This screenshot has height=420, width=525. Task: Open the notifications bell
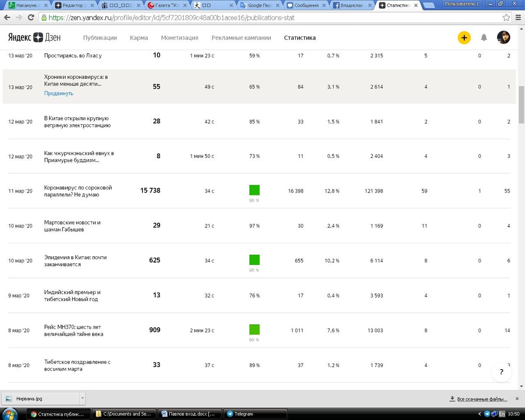coord(484,38)
